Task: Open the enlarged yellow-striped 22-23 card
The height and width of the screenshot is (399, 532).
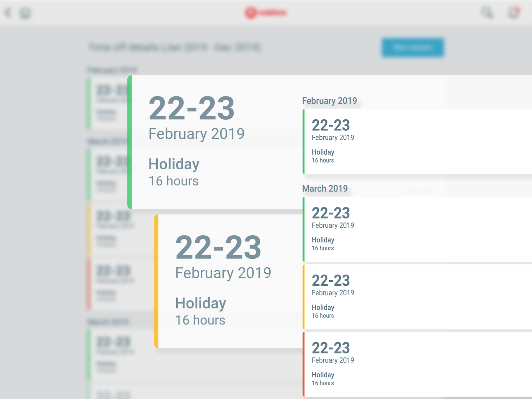Action: point(229,281)
